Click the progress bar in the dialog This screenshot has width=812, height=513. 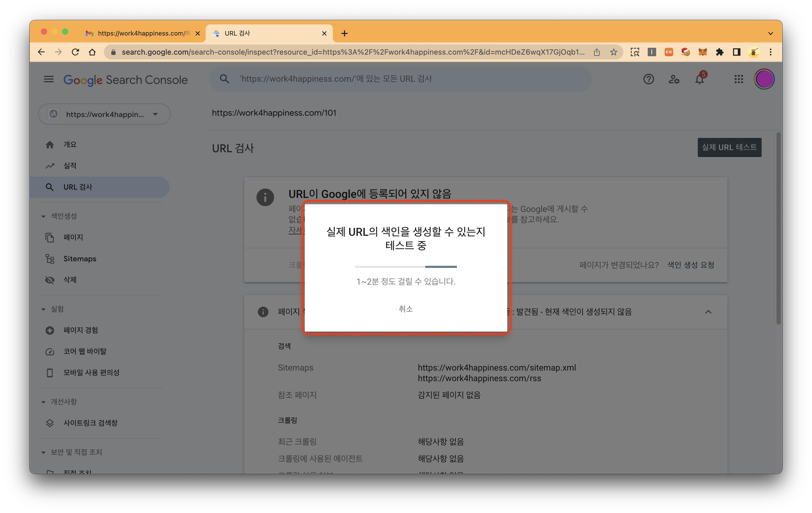pos(406,266)
